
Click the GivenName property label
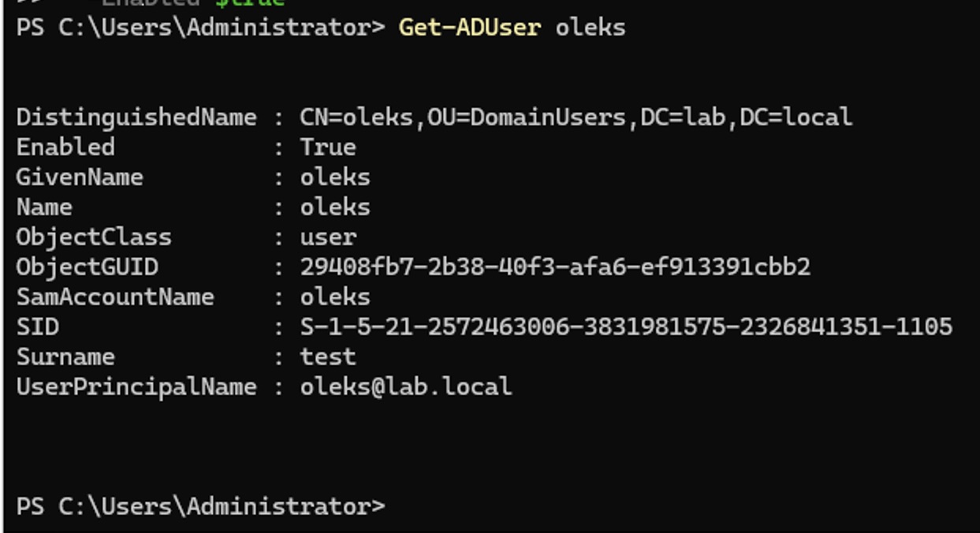[x=80, y=177]
